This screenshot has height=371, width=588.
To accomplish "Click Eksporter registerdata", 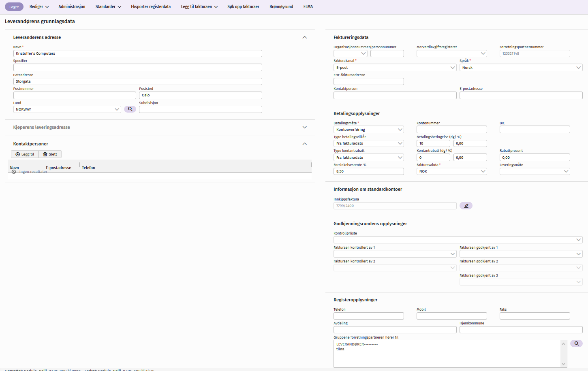I will 151,7.
